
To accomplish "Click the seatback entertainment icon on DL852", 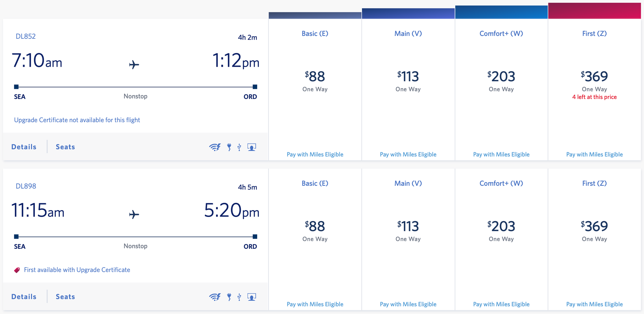I will coord(252,146).
